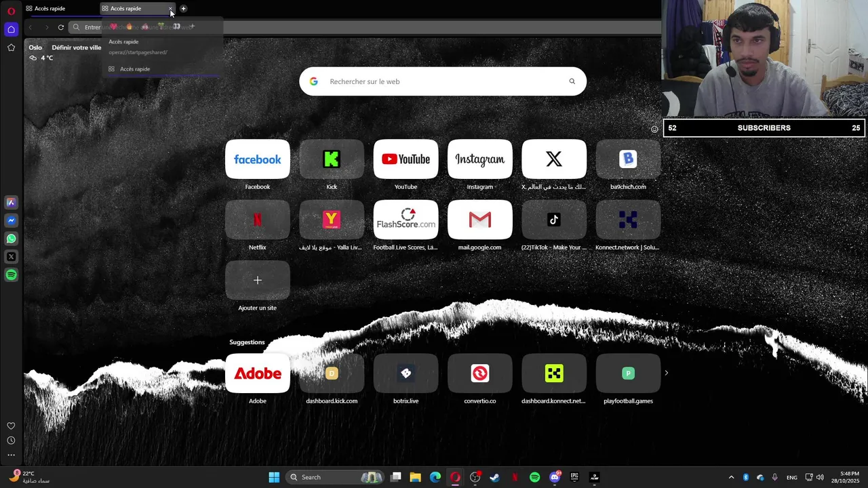The width and height of the screenshot is (868, 488).
Task: Click Ajouter un site plus tile
Action: tap(258, 280)
